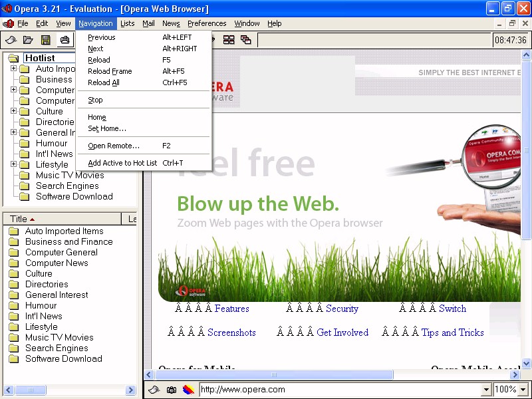Follow the Features link
The image size is (532, 399).
(231, 309)
